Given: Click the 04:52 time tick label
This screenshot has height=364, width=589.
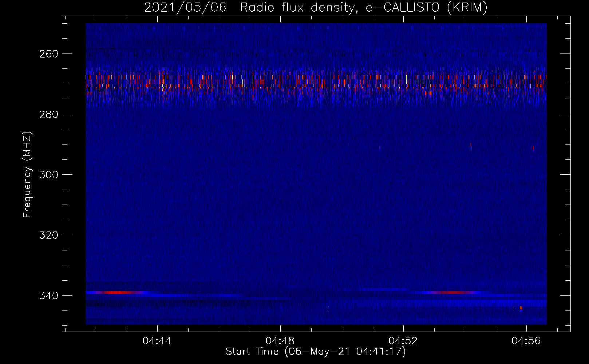Looking at the screenshot, I should pyautogui.click(x=403, y=341).
